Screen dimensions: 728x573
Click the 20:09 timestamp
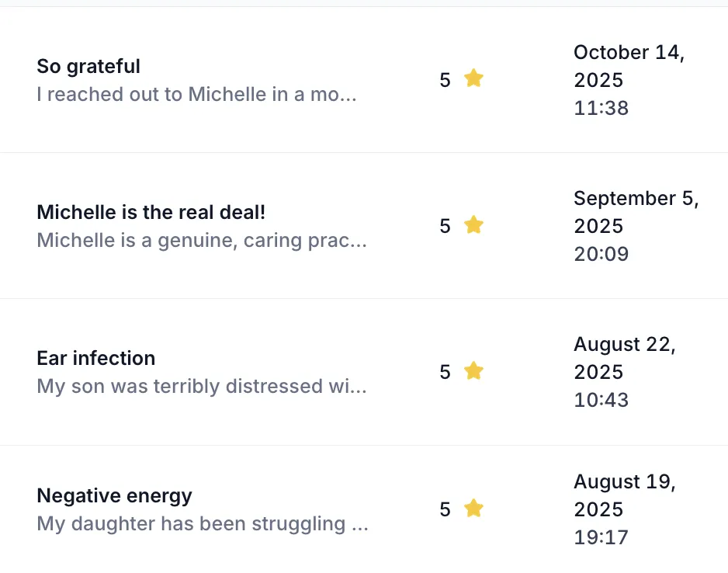(601, 254)
